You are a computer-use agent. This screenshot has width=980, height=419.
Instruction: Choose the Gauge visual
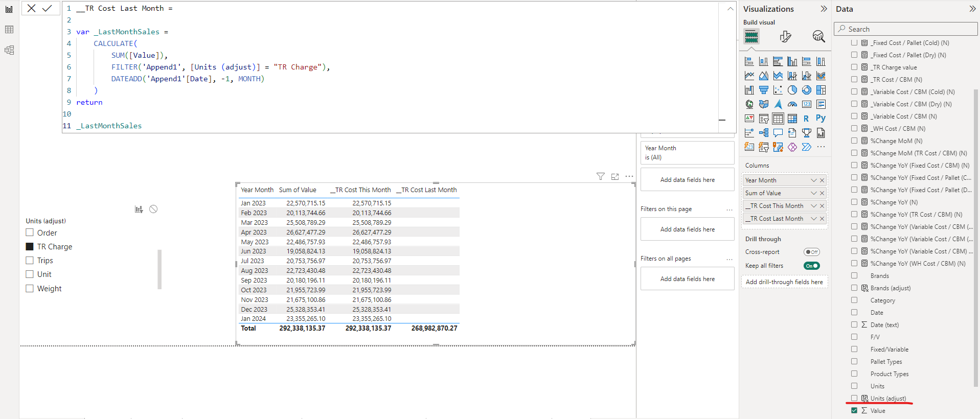[x=792, y=104]
